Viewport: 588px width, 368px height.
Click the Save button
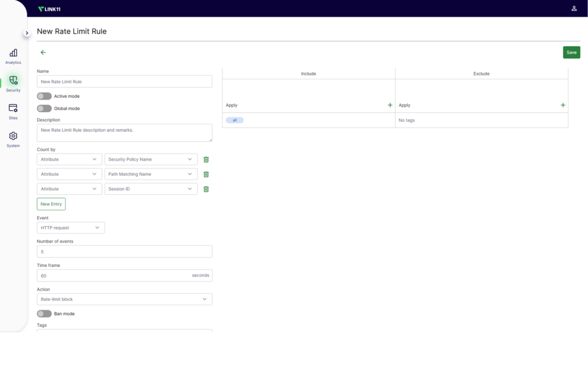[571, 52]
